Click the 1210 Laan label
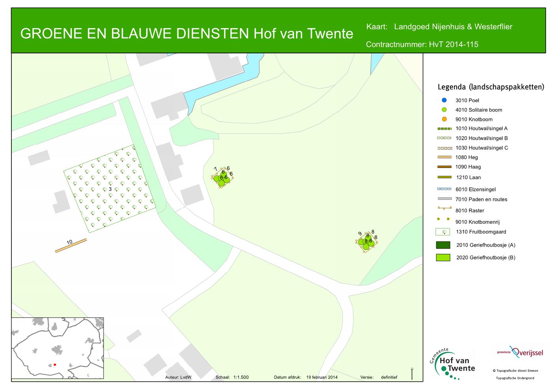Screen dimensions: 554x392 tap(468, 177)
